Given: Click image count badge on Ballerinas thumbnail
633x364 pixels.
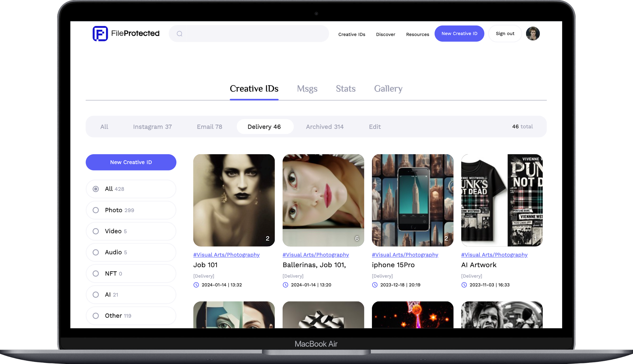Looking at the screenshot, I should [357, 238].
